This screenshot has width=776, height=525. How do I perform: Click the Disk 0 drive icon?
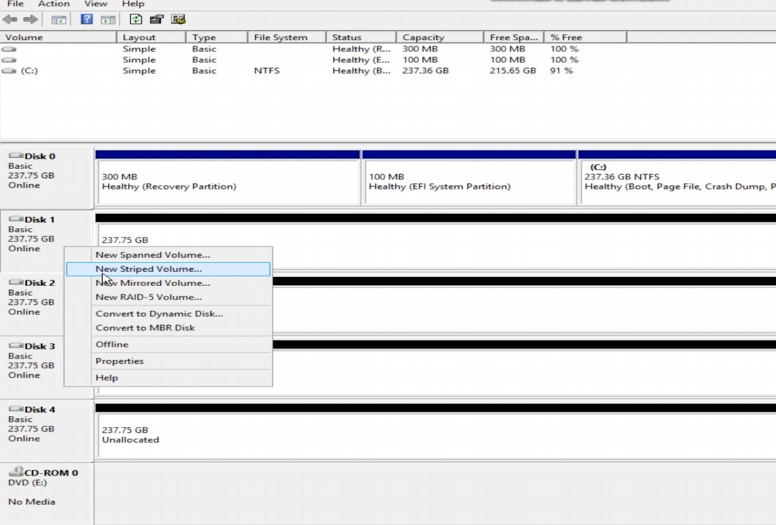coord(16,155)
